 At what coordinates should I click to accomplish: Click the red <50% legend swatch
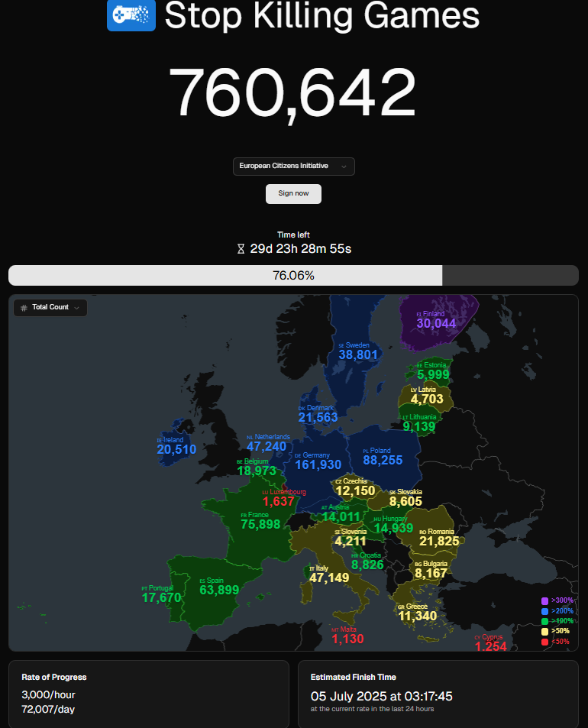pos(544,642)
